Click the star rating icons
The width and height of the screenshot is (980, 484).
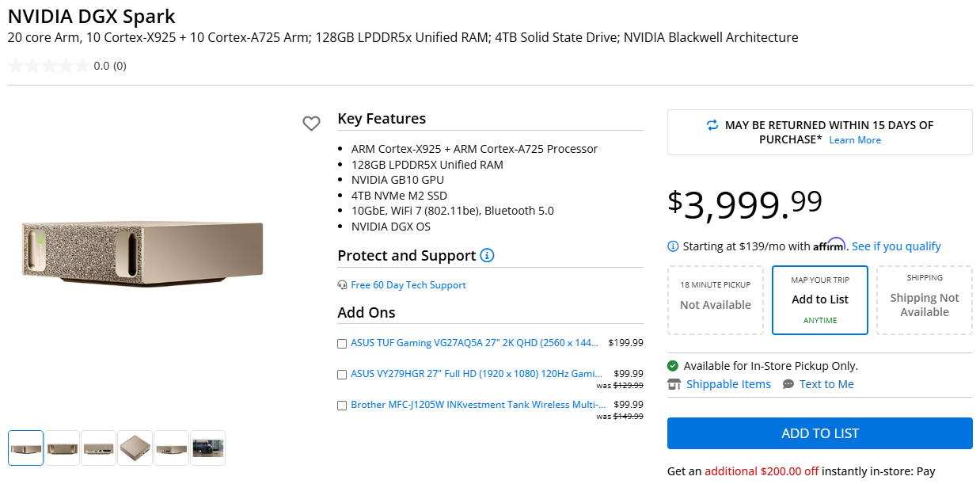tap(48, 66)
